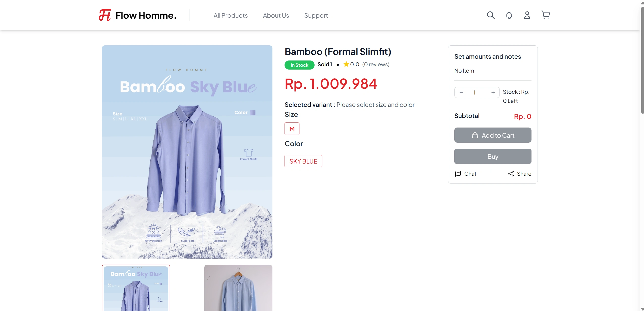Screen dimensions: 644x311
Task: Start a Chat with the seller
Action: click(x=466, y=174)
